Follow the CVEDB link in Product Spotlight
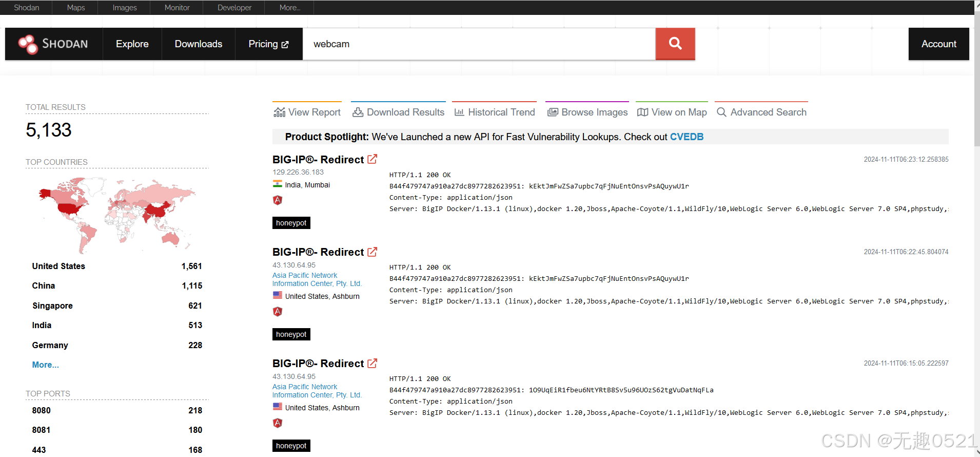This screenshot has width=980, height=457. (687, 137)
